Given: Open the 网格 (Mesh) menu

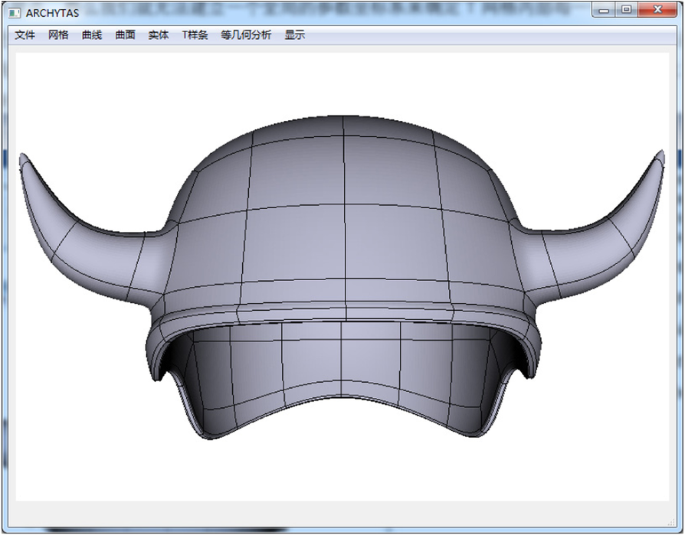Looking at the screenshot, I should (58, 35).
